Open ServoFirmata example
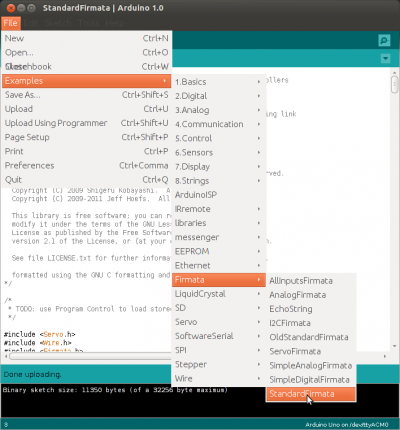This screenshot has height=430, width=400. pos(311,351)
